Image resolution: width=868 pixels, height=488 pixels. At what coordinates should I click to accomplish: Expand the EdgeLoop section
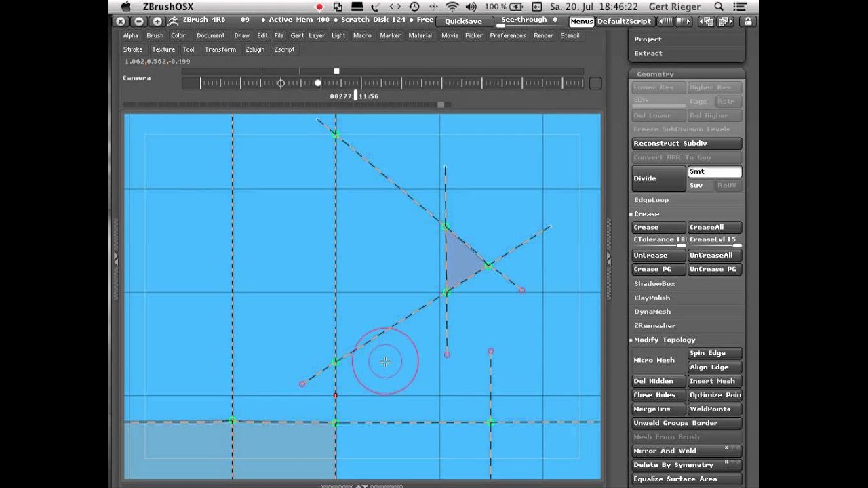[x=651, y=200]
